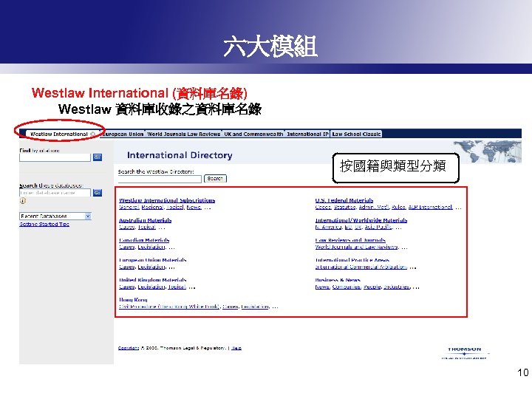Open People under Business & News
Viewport: 532px width, 399px height.
coord(372,287)
